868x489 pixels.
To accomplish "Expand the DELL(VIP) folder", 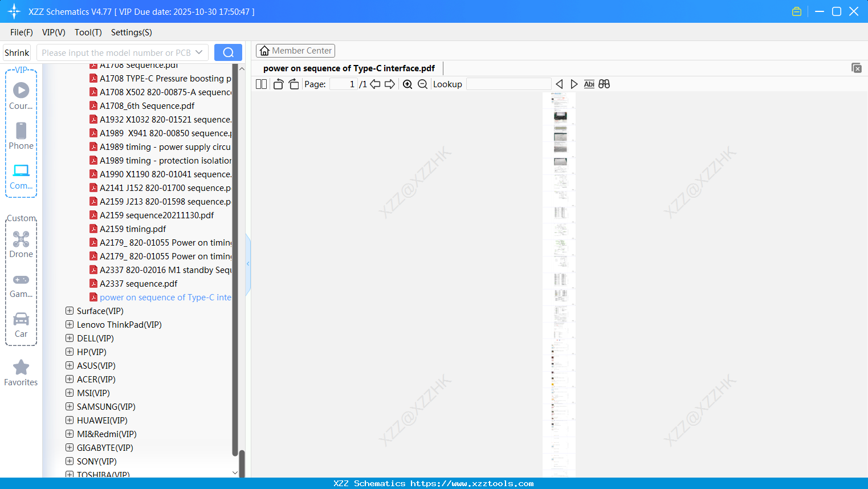I will (70, 338).
